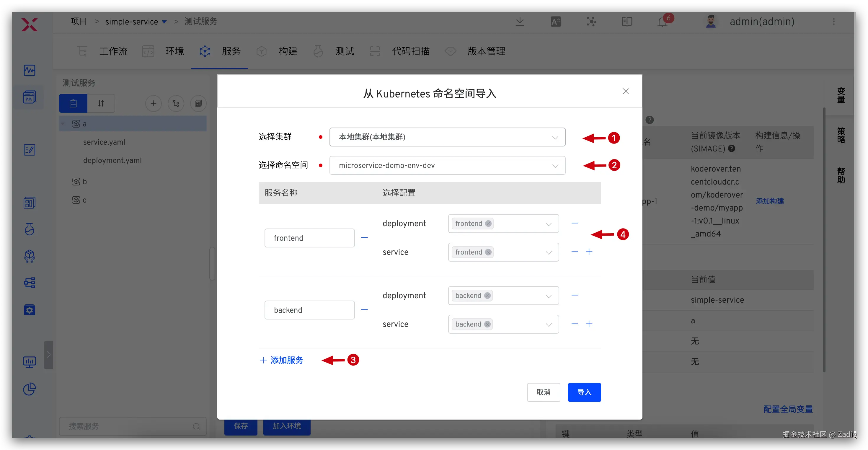Click the download icon in top bar
868x450 pixels.
point(520,22)
